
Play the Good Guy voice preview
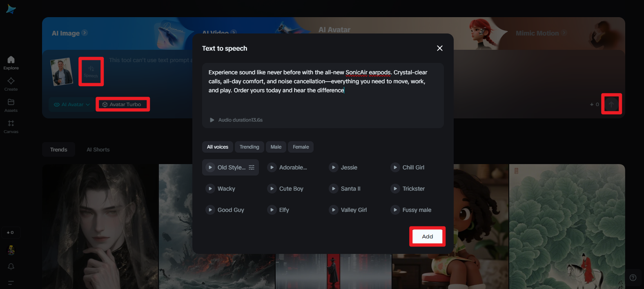click(x=210, y=210)
